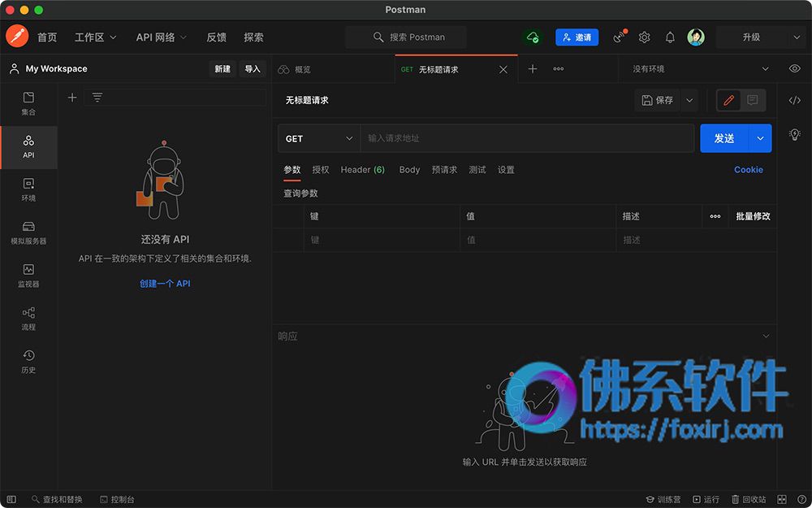Click the new tab plus icon
812x508 pixels.
pyautogui.click(x=533, y=69)
